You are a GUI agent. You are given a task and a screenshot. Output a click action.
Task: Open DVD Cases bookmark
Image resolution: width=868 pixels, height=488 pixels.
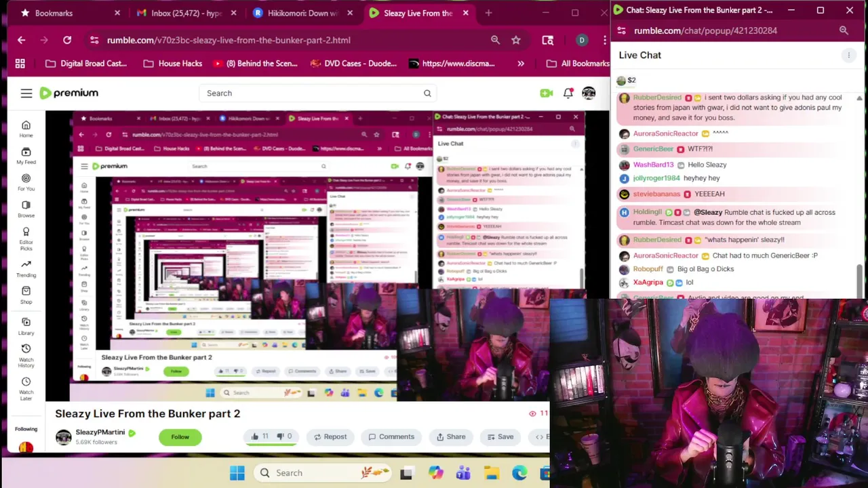pyautogui.click(x=353, y=64)
